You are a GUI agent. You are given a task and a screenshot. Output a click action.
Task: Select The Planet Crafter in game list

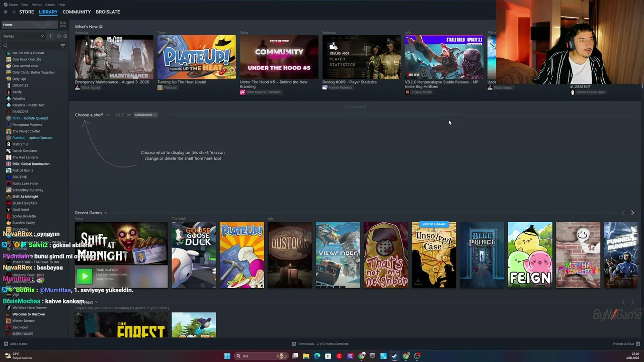[26, 131]
